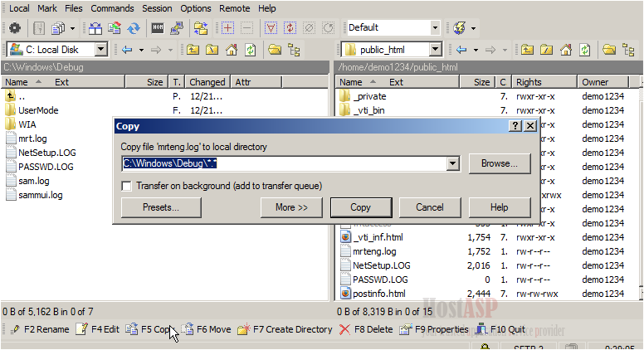Click the Browse... button

(500, 163)
